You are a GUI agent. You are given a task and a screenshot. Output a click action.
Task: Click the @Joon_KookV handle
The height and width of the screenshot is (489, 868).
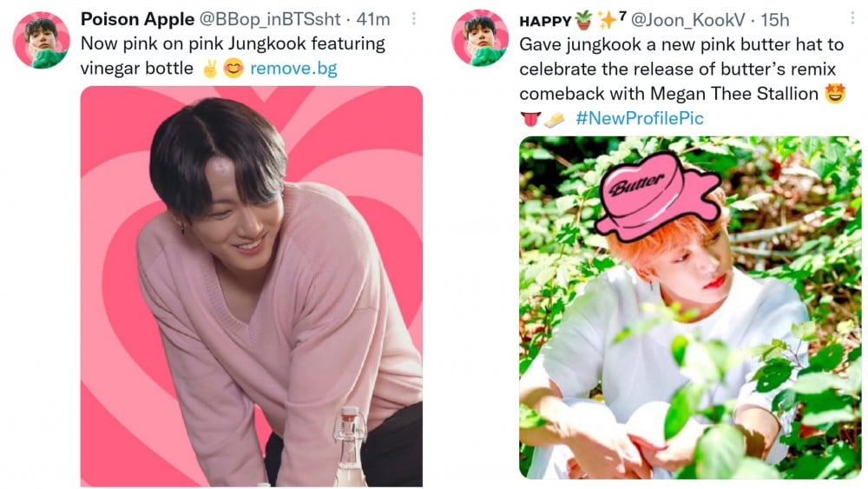click(x=688, y=21)
